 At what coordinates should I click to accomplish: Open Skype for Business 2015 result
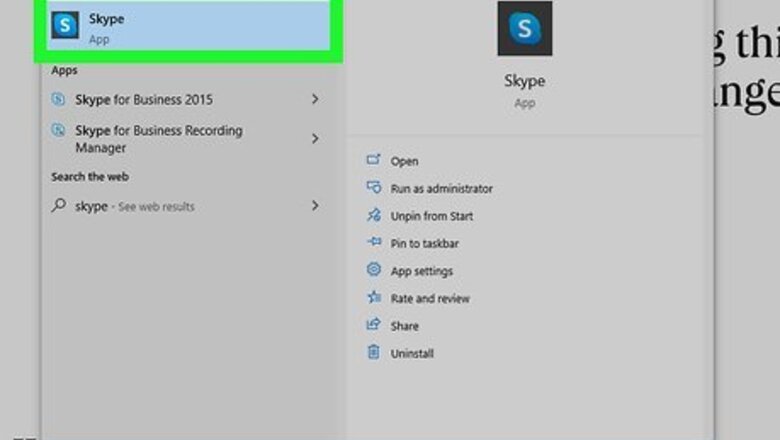click(x=188, y=99)
